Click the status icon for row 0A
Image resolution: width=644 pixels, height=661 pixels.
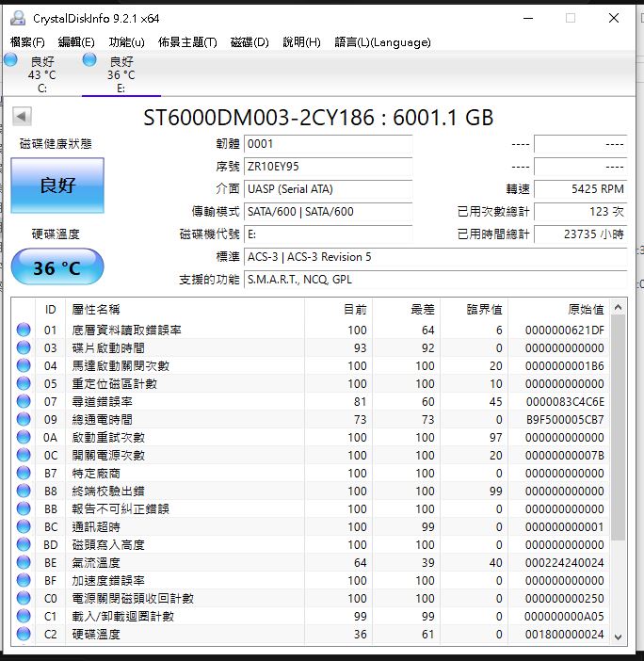coord(24,437)
